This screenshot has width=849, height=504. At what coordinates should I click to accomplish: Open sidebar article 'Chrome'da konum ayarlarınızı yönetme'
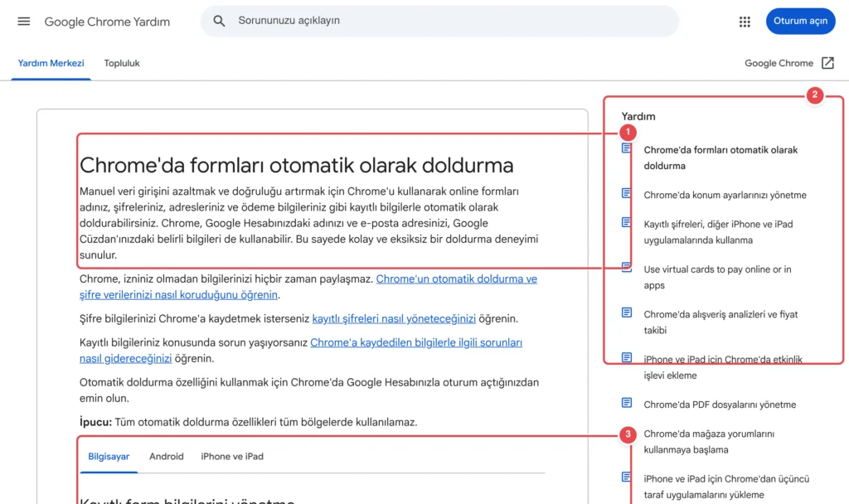point(725,195)
